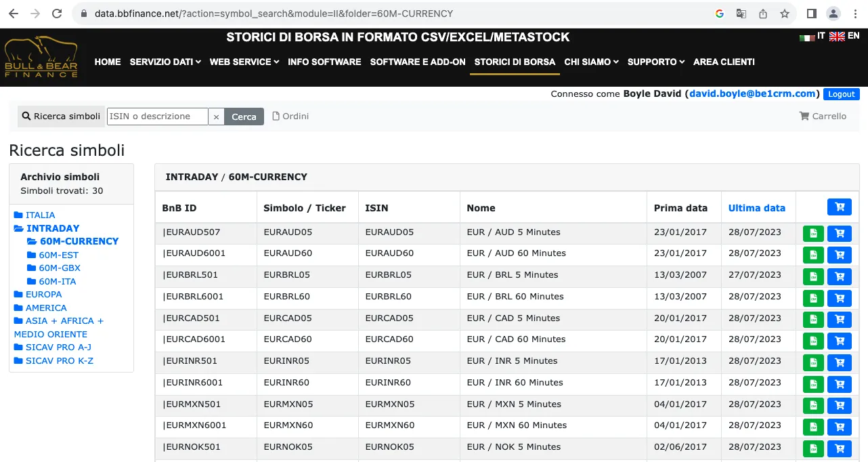The width and height of the screenshot is (868, 462).
Task: Go back to the previous browser page
Action: click(14, 14)
